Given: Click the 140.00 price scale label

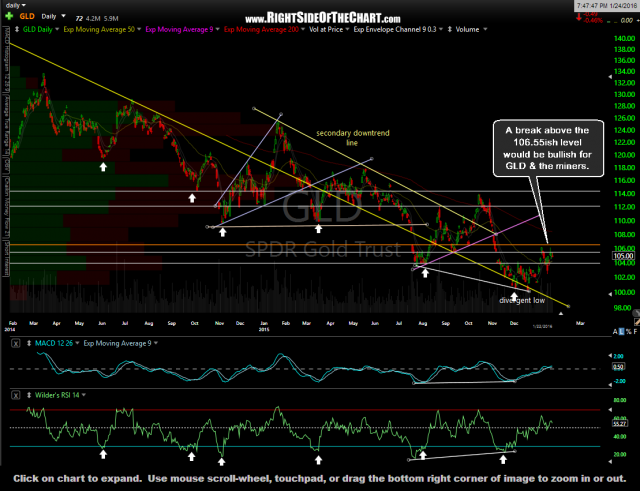Looking at the screenshot, I should (x=624, y=38).
